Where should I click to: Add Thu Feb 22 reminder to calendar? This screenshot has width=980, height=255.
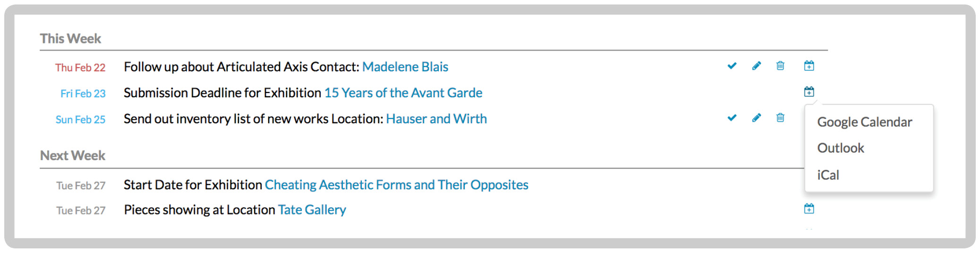click(x=809, y=66)
